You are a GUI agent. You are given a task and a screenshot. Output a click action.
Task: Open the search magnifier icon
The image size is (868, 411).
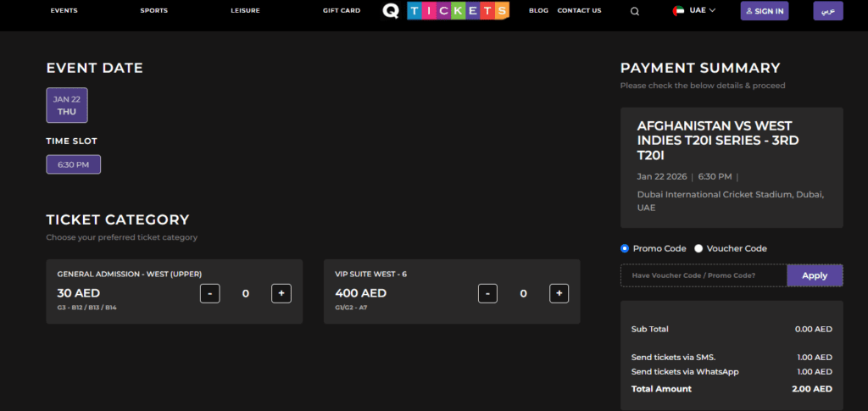(634, 11)
